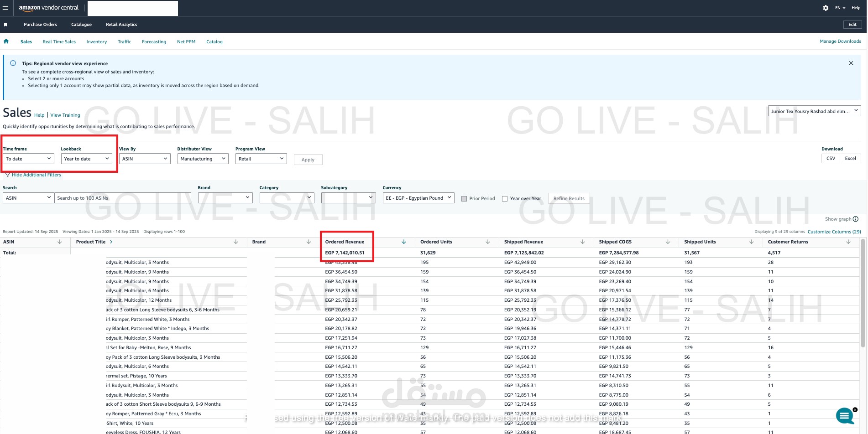Enable the Prior Period checkbox
868x434 pixels.
click(464, 199)
